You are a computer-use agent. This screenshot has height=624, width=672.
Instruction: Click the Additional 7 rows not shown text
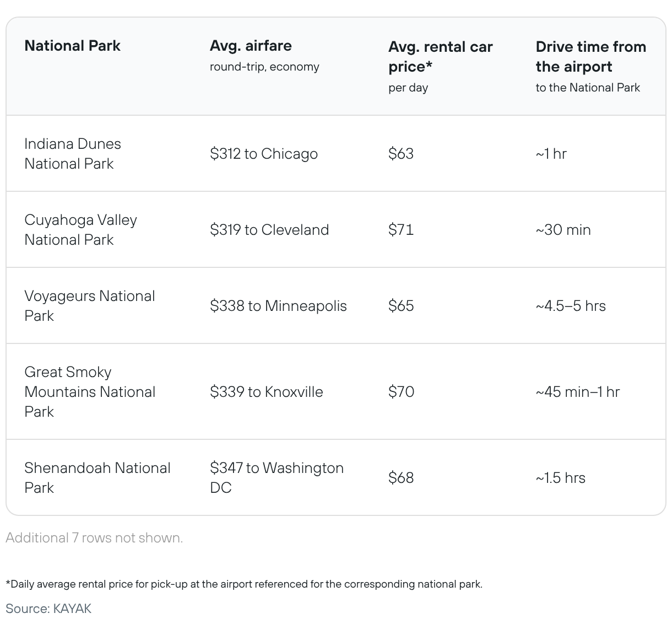pyautogui.click(x=94, y=538)
